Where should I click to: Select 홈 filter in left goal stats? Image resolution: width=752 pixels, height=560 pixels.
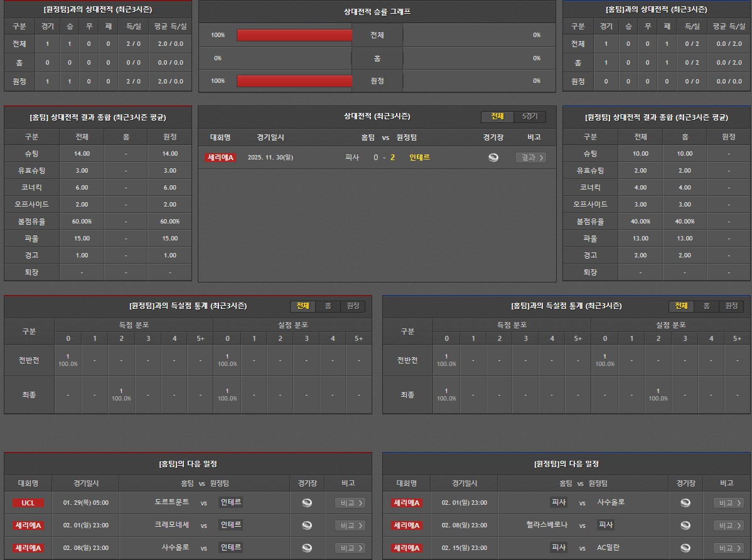coord(328,306)
